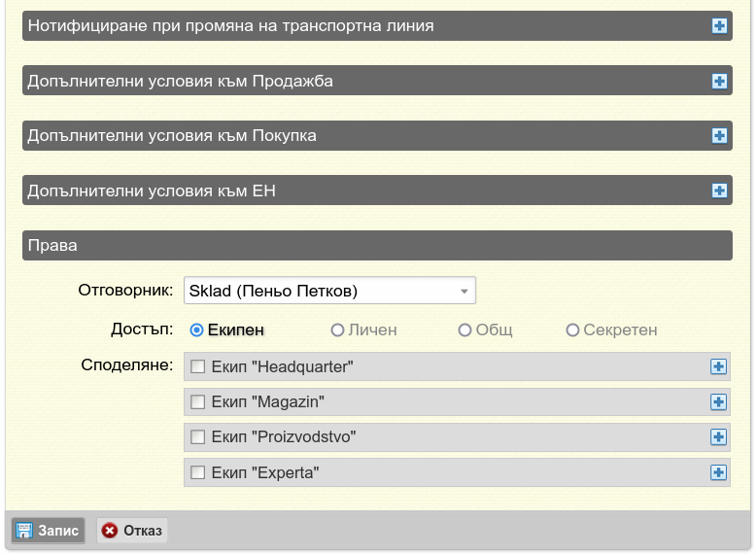
Task: Check the Екип "Headquarter" checkbox
Action: click(x=197, y=366)
